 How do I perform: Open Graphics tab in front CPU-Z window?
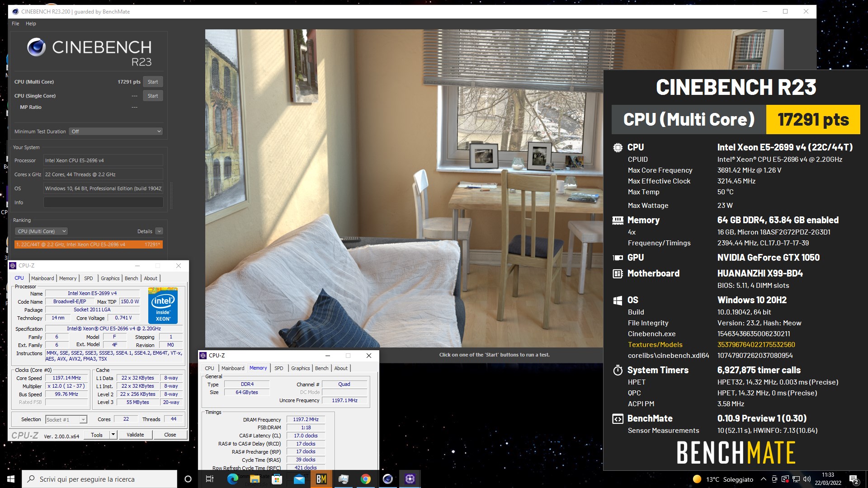pyautogui.click(x=301, y=368)
